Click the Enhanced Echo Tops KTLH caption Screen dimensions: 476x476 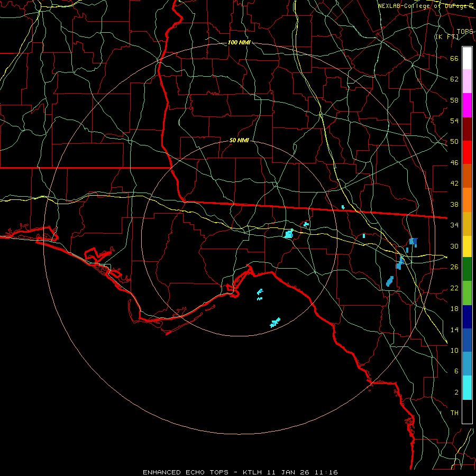tap(240, 472)
